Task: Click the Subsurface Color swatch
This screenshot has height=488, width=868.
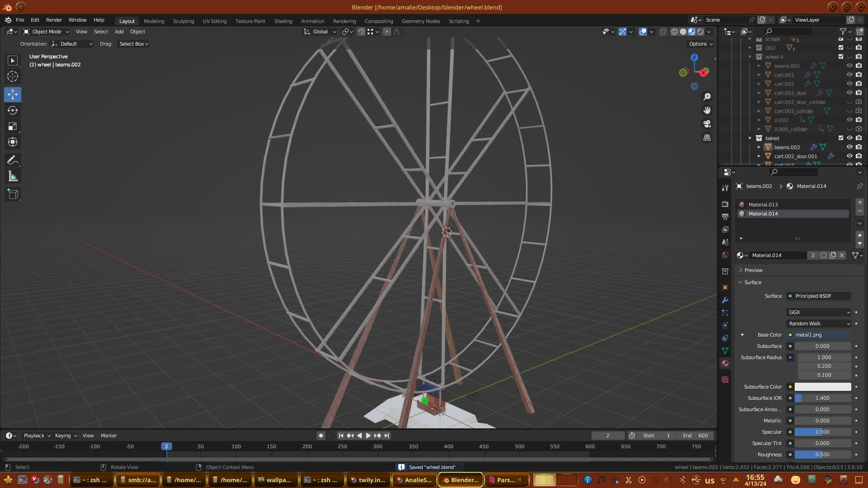Action: [x=822, y=387]
